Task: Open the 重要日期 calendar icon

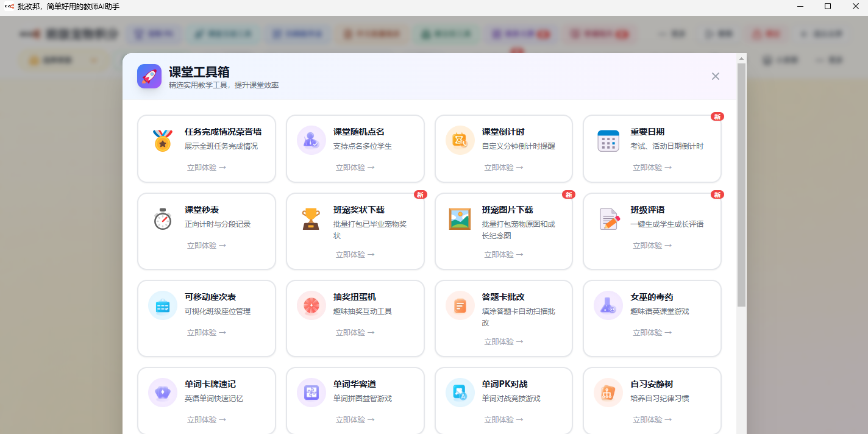Action: [608, 140]
